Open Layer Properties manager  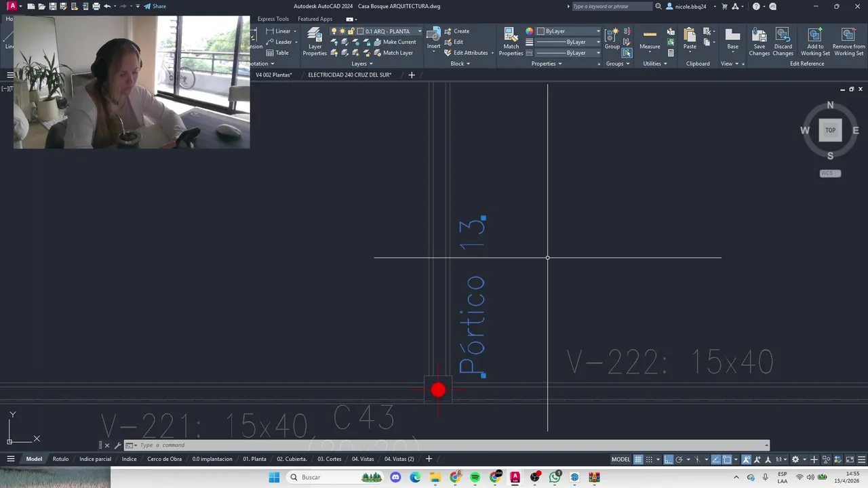click(315, 42)
